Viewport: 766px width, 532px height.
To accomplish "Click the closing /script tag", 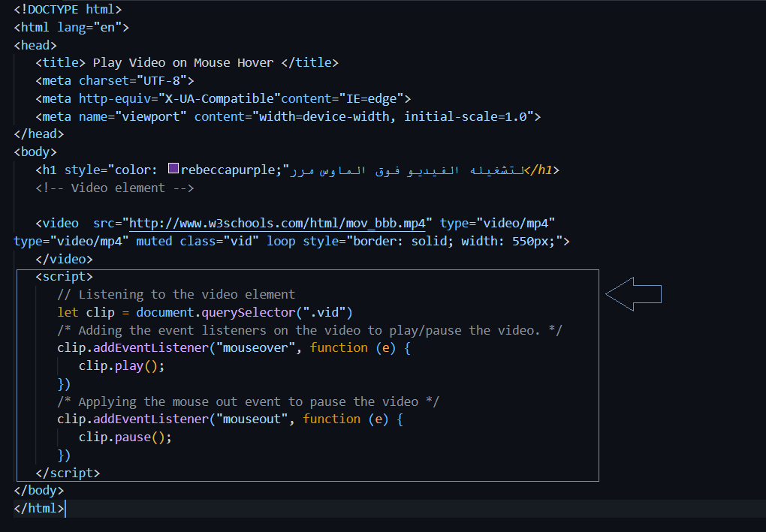I will point(68,473).
